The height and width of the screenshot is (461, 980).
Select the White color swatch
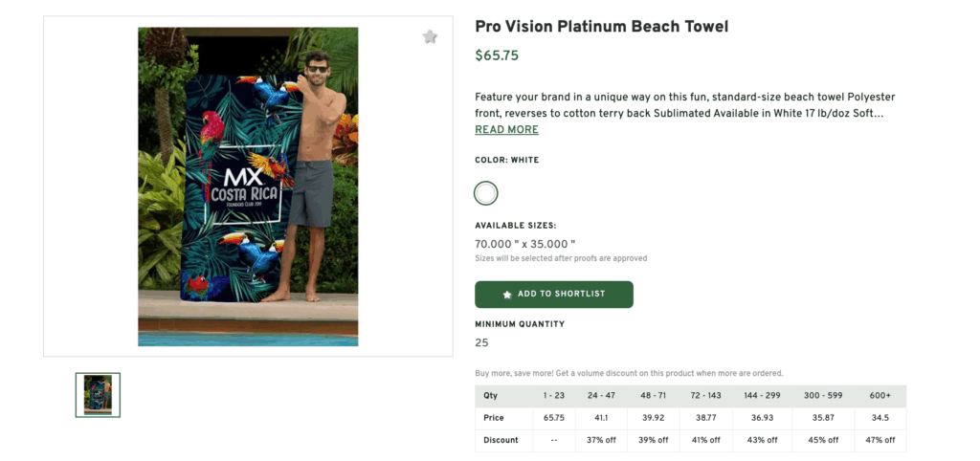pos(486,193)
